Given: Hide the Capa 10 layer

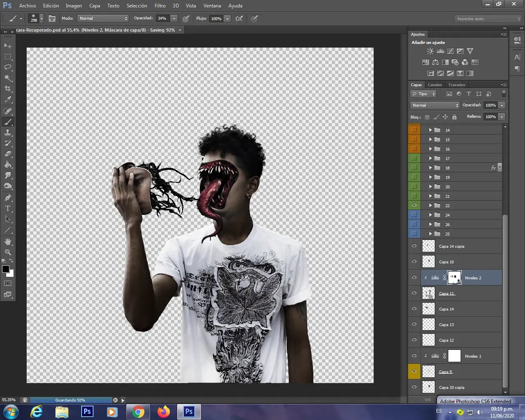Looking at the screenshot, I should [414, 262].
